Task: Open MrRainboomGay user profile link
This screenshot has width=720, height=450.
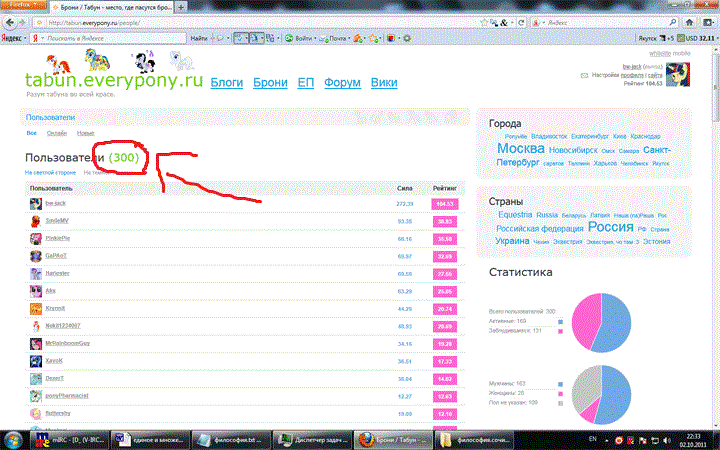Action: click(68, 343)
